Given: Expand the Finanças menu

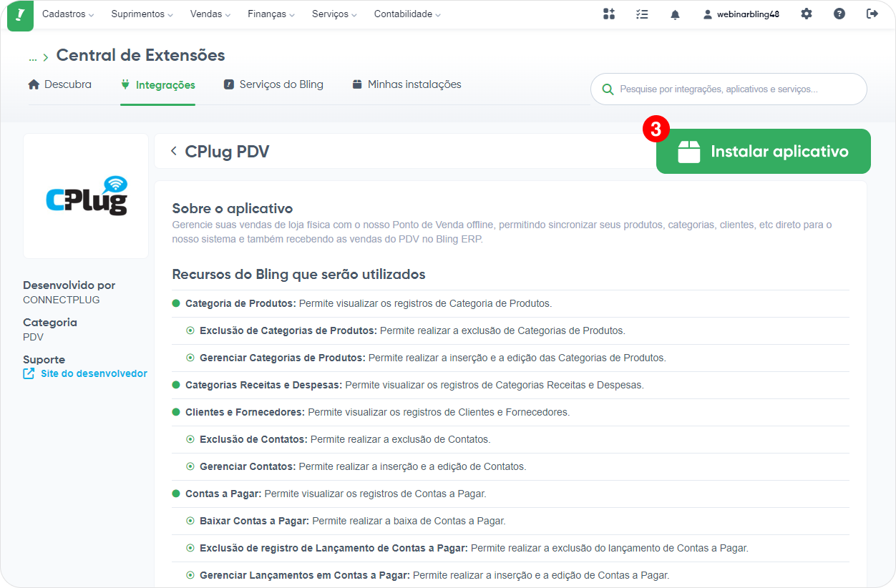Looking at the screenshot, I should pyautogui.click(x=271, y=14).
